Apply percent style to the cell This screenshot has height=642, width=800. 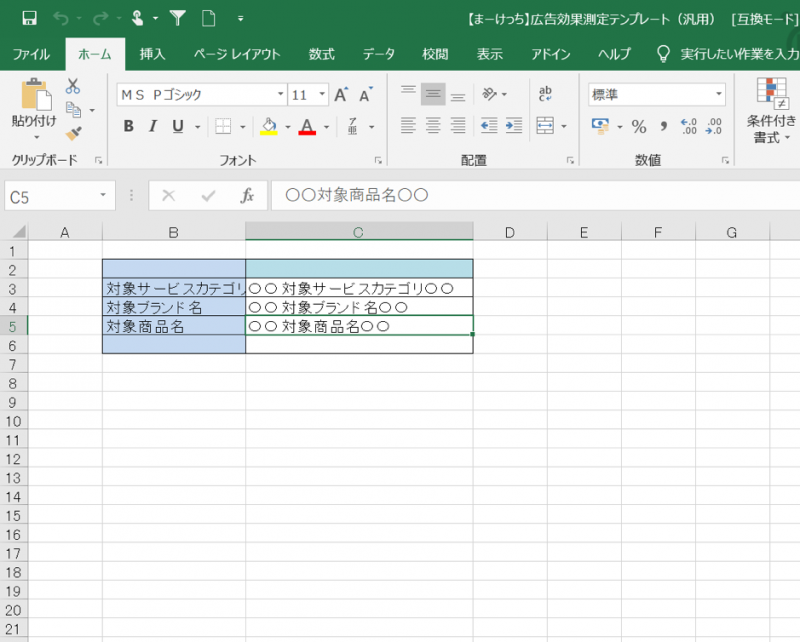point(638,126)
